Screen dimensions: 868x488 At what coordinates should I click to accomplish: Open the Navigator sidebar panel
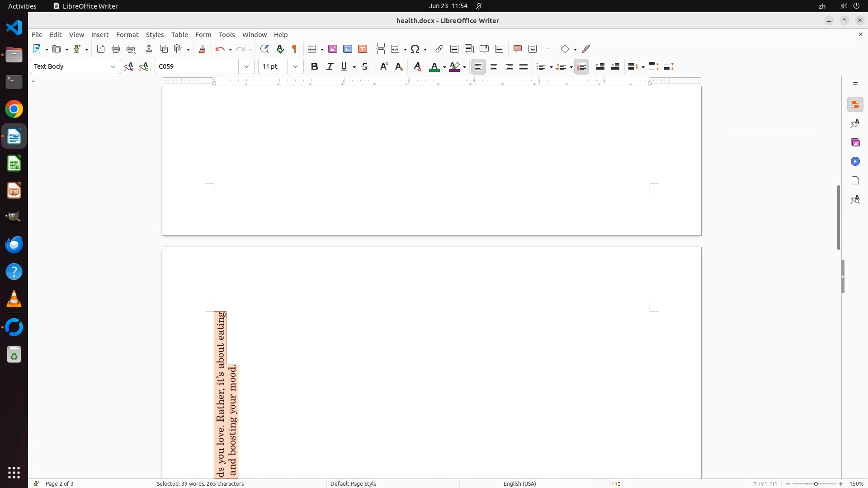[855, 161]
